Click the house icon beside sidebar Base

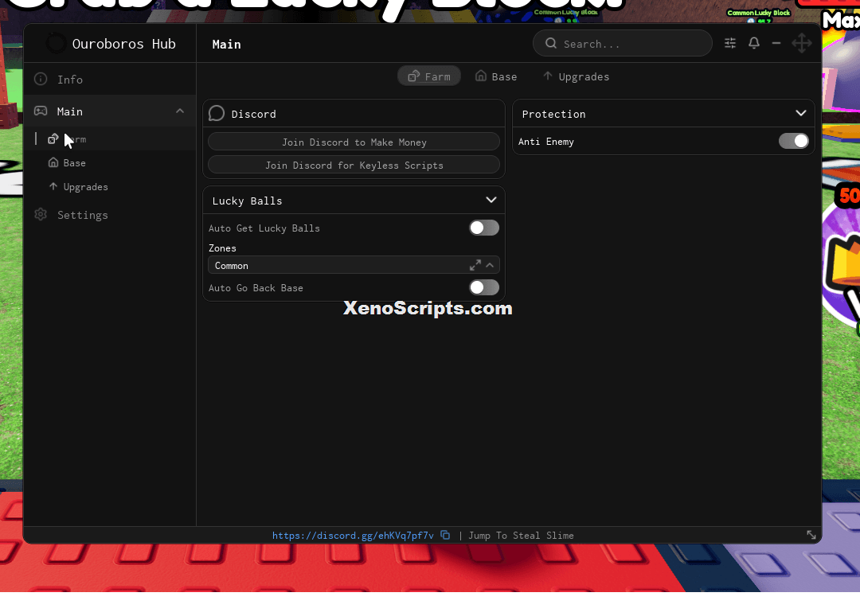point(53,162)
